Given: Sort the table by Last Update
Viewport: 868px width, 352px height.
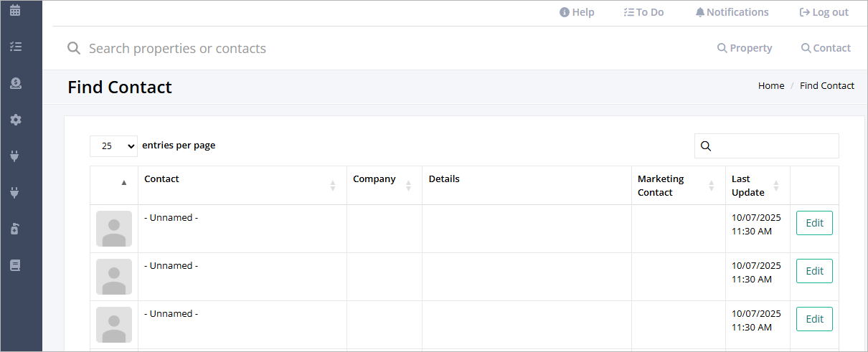Looking at the screenshot, I should pyautogui.click(x=758, y=185).
